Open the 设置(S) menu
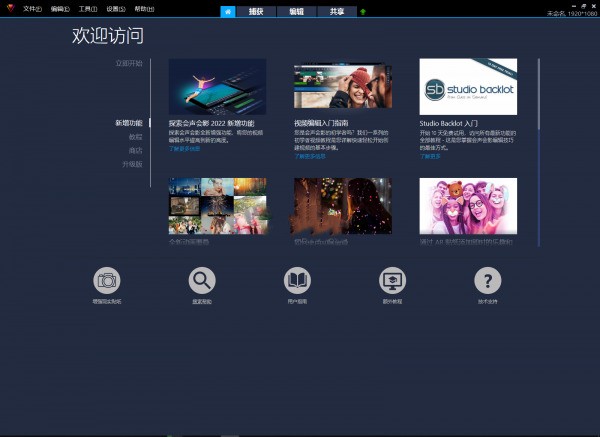Viewport: 600px width, 437px height. pyautogui.click(x=116, y=9)
